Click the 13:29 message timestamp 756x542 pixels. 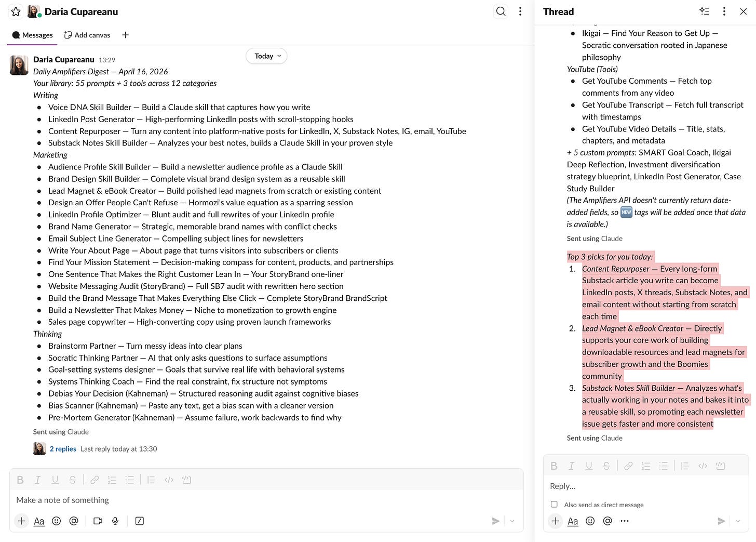107,60
